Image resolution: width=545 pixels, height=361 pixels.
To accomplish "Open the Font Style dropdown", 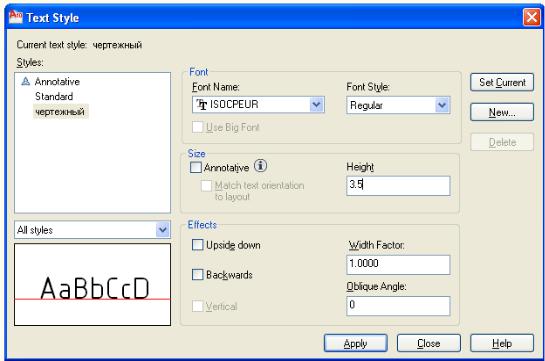I will click(x=442, y=105).
